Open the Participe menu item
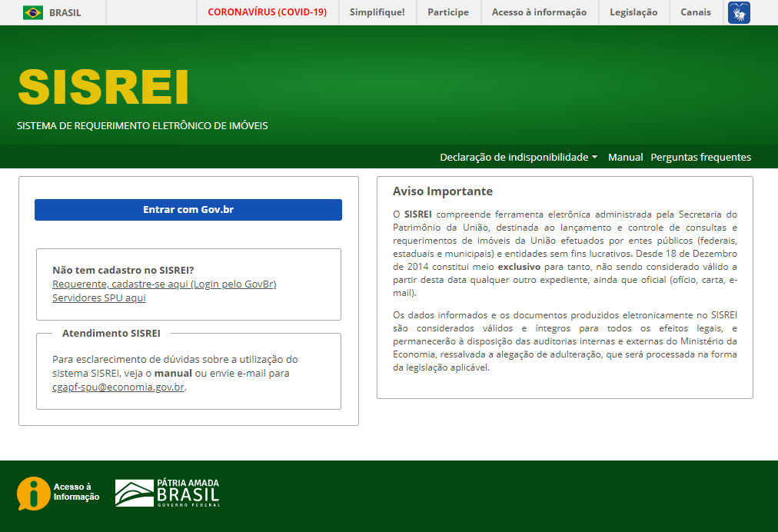The width and height of the screenshot is (778, 532). pyautogui.click(x=448, y=12)
